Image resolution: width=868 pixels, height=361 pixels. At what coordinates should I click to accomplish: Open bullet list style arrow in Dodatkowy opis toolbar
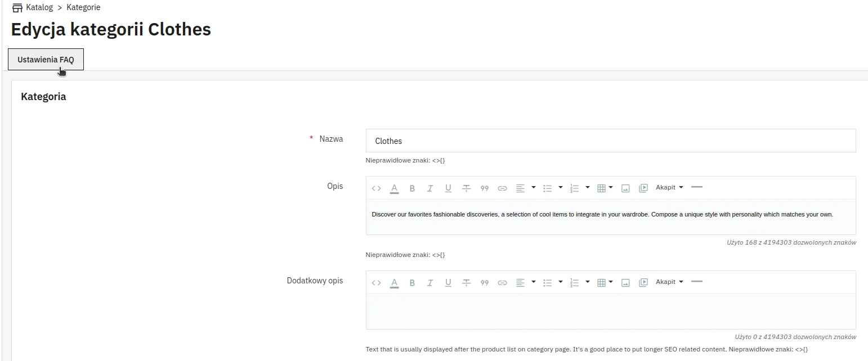(x=561, y=282)
